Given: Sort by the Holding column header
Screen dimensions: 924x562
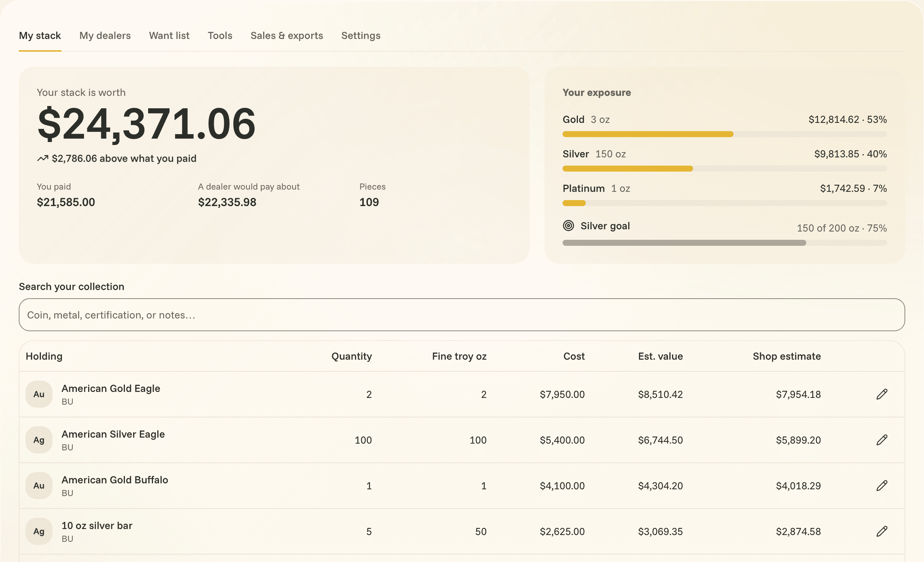Looking at the screenshot, I should pos(44,356).
